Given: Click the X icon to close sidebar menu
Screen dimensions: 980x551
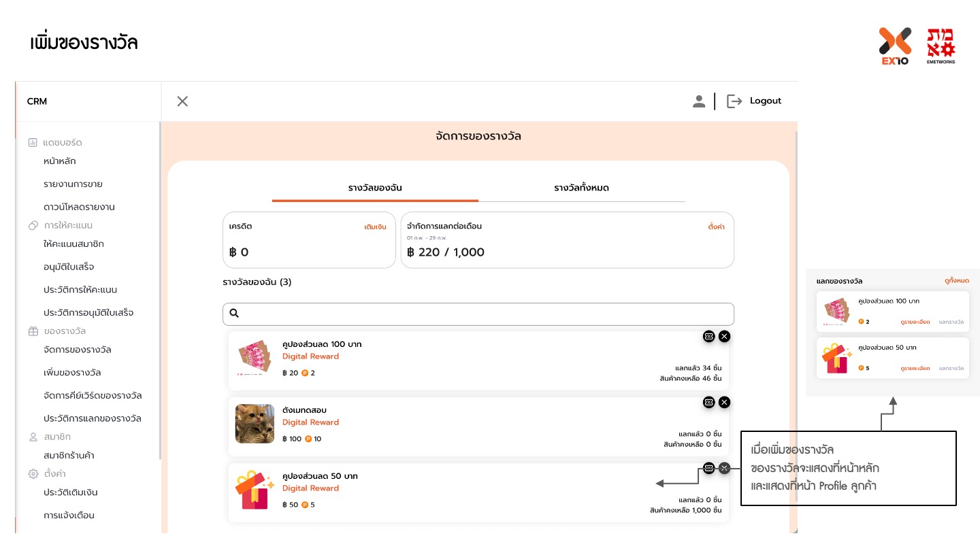Looking at the screenshot, I should point(182,101).
